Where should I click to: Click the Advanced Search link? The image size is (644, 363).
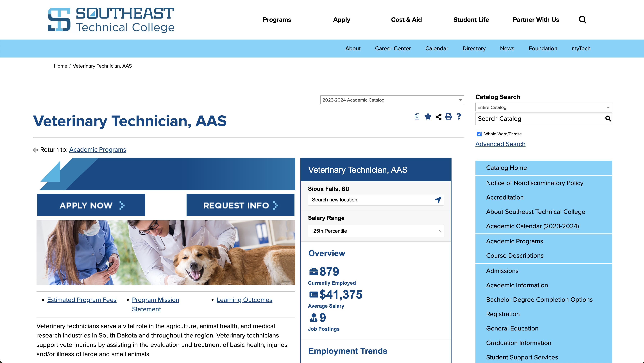(x=500, y=144)
